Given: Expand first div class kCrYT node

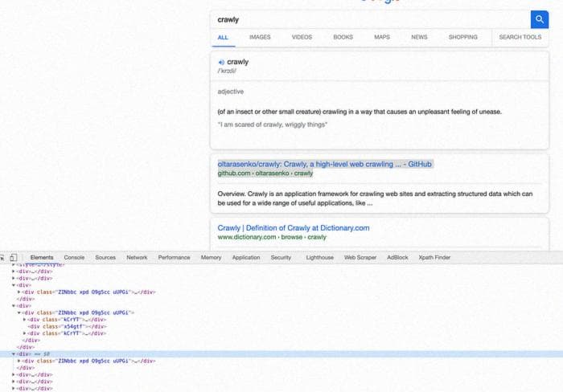Looking at the screenshot, I should pyautogui.click(x=24, y=320).
